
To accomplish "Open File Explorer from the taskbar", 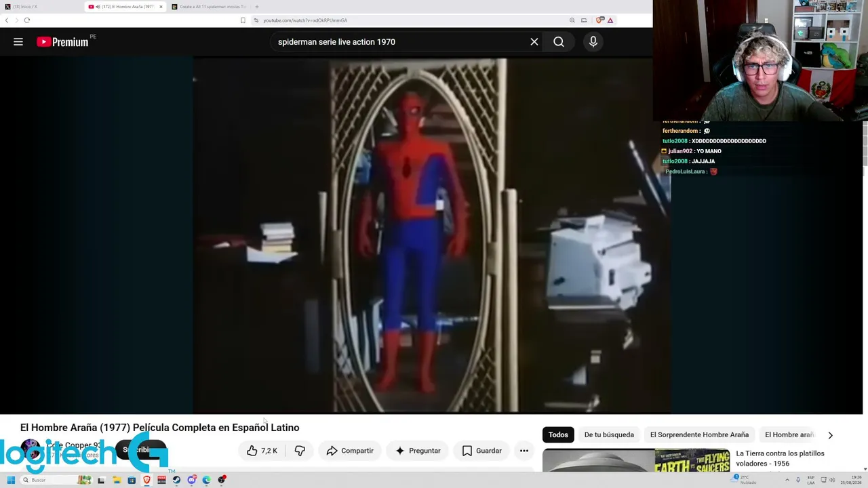I will coord(117,480).
